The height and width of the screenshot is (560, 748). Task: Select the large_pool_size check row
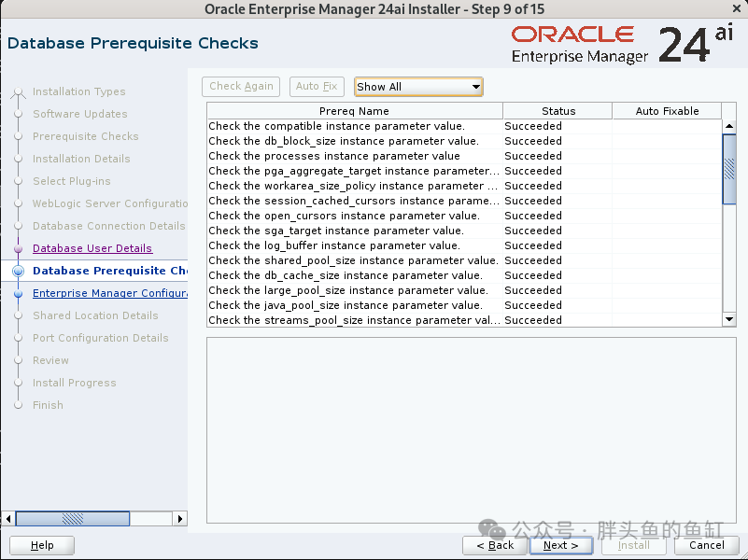(x=464, y=290)
